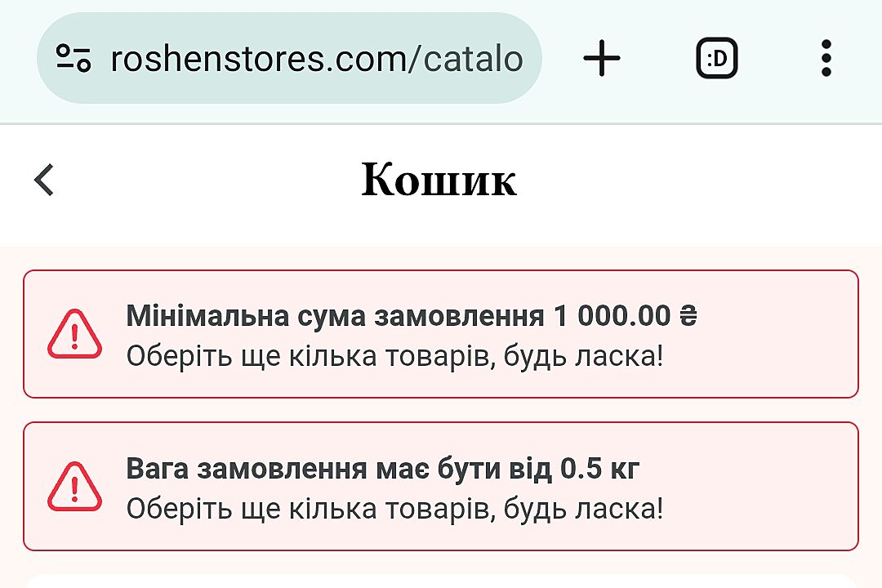Tap the Кошик page title
This screenshot has height=588, width=882.
coord(439,180)
